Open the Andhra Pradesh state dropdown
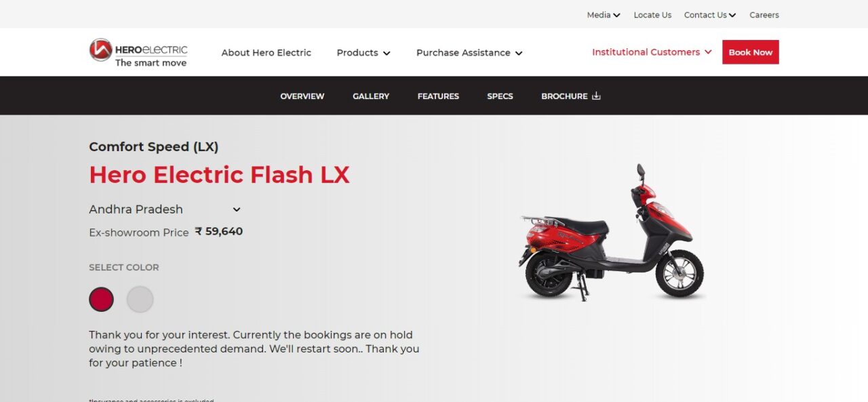868x402 pixels. [x=165, y=209]
